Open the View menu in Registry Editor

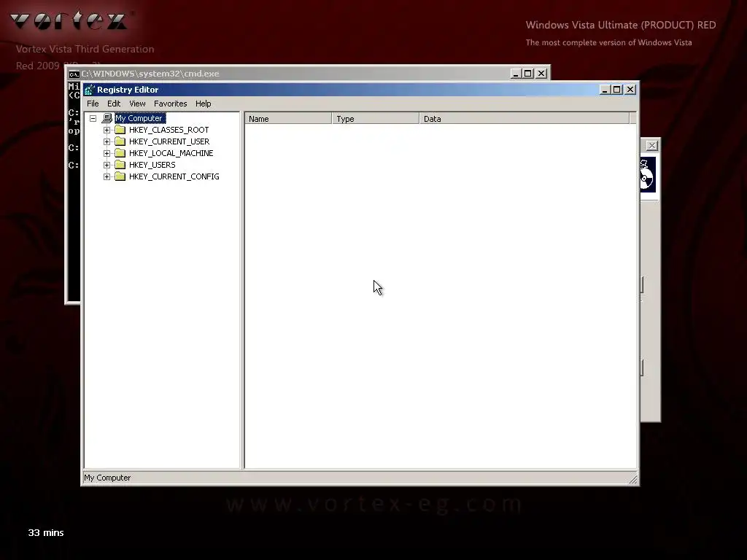(137, 104)
